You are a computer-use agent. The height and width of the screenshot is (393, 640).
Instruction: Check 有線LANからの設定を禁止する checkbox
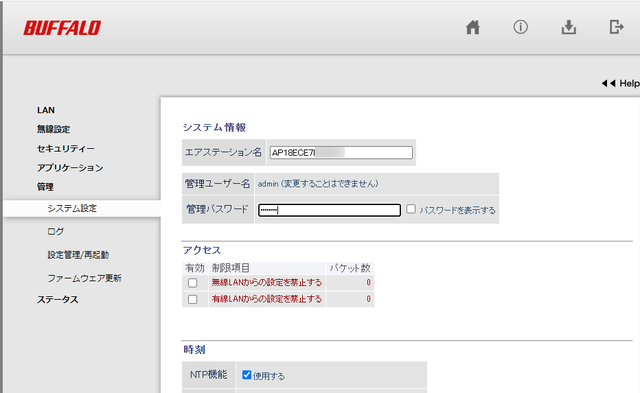coord(193,299)
